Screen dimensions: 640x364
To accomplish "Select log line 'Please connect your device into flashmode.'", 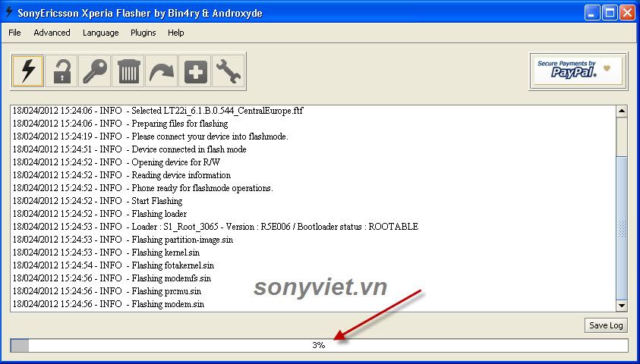I will [x=150, y=136].
